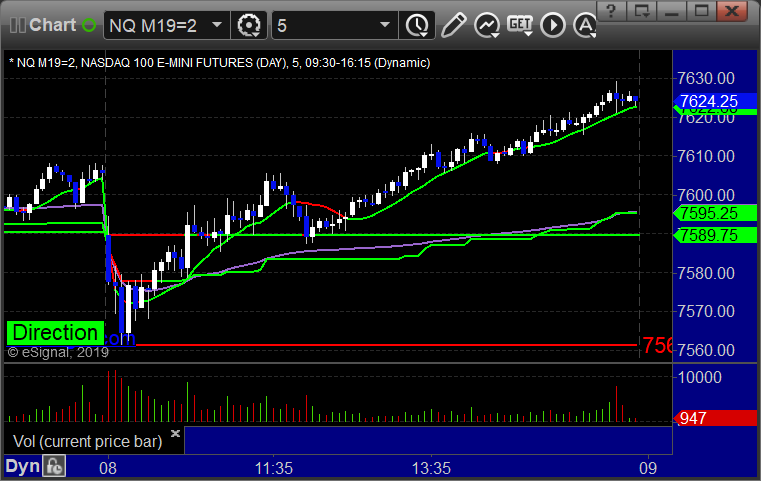This screenshot has height=481, width=761.
Task: Click the NQ M19=2 symbol field
Action: point(166,25)
